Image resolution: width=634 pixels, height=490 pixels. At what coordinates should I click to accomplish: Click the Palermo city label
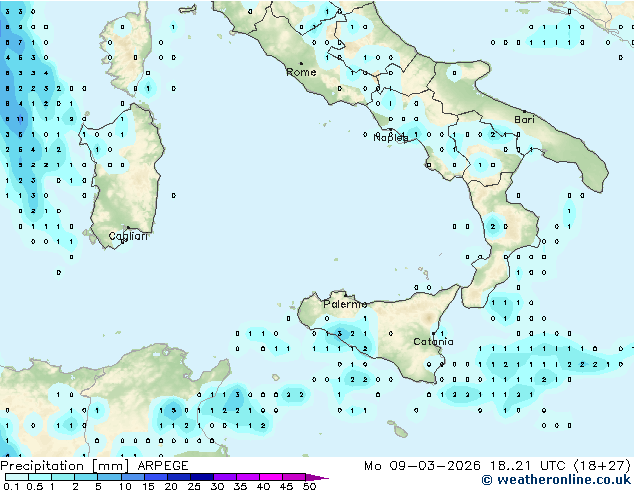coord(345,304)
